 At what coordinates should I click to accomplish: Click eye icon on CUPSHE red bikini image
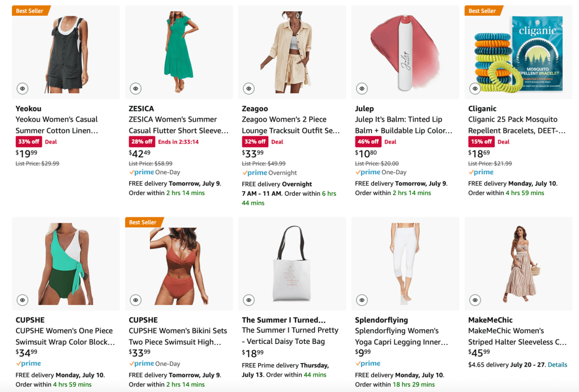point(135,300)
